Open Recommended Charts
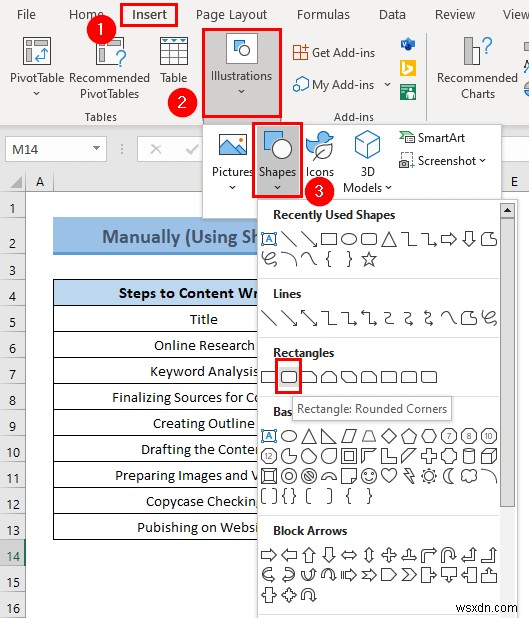 click(477, 68)
